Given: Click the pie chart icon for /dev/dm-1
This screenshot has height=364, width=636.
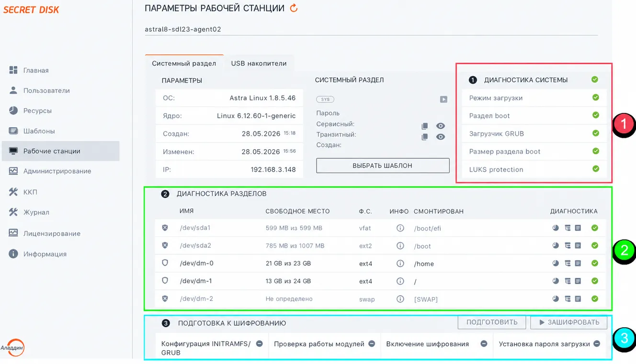Looking at the screenshot, I should pos(556,281).
